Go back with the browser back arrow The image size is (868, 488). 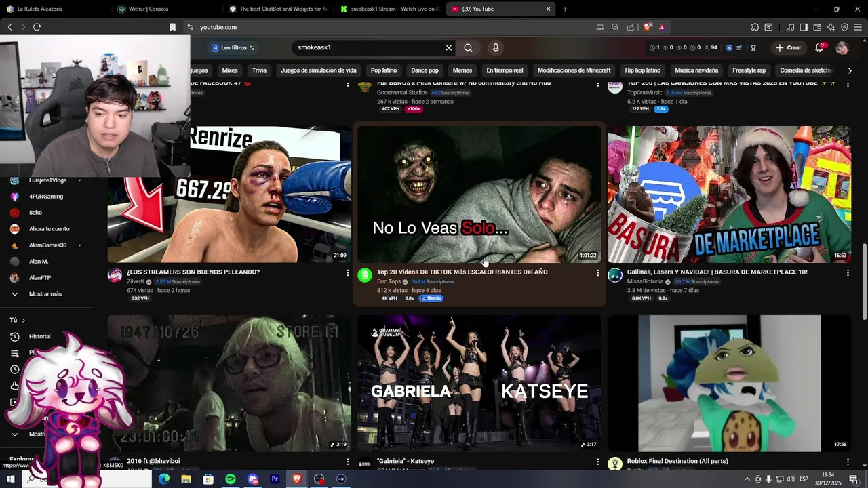click(x=10, y=27)
